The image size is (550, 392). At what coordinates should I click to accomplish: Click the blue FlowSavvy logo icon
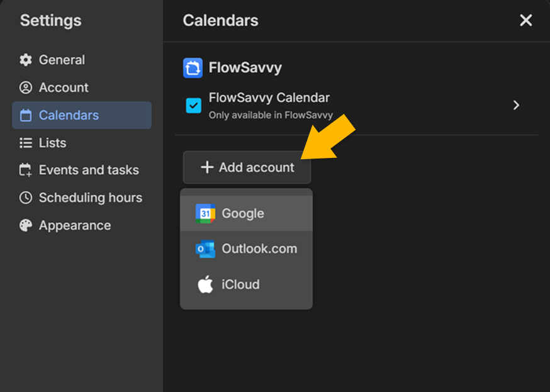point(193,67)
